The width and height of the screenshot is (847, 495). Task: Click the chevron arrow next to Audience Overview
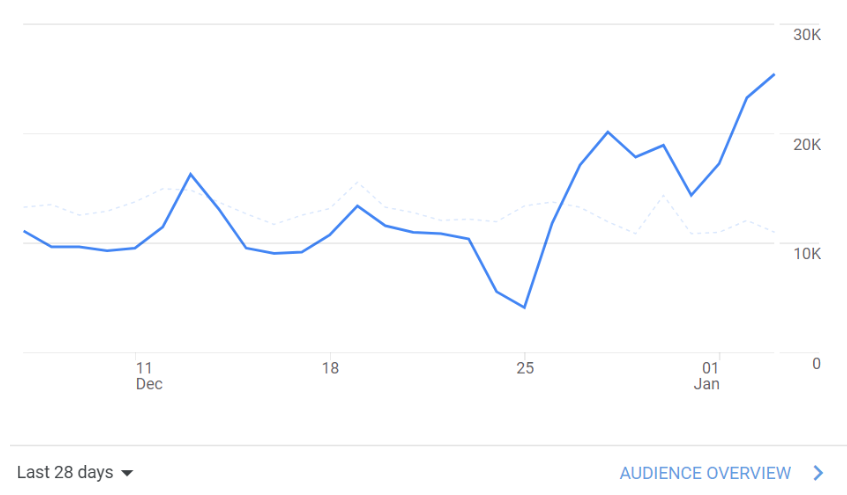click(x=818, y=473)
